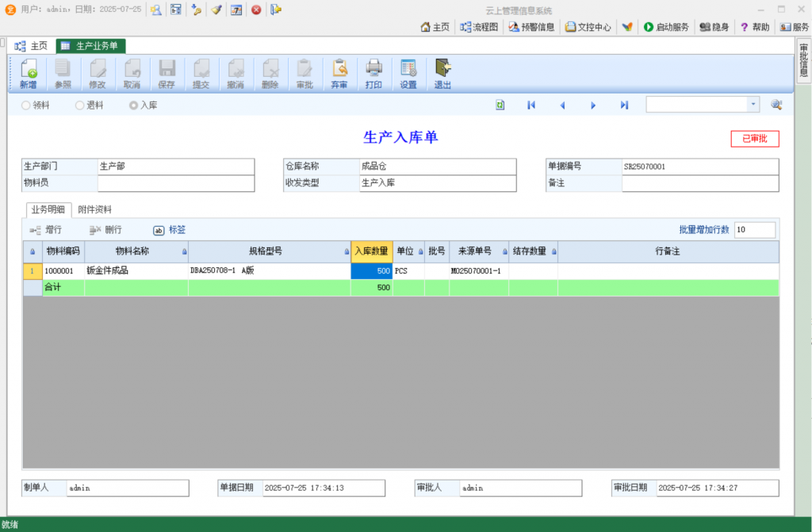Click the 删除 (Delete) toolbar icon
Image resolution: width=812 pixels, height=532 pixels.
coord(270,74)
